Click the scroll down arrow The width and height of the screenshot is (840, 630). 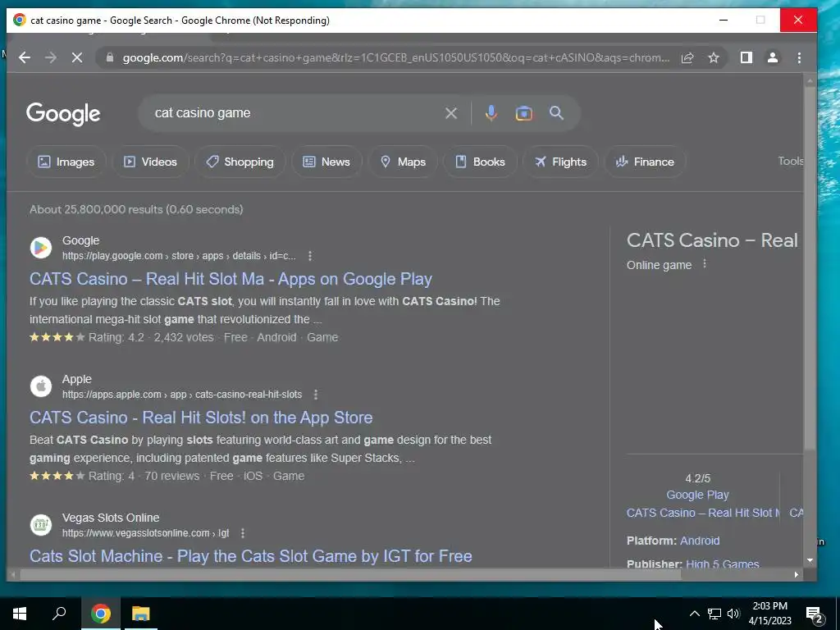[x=810, y=560]
